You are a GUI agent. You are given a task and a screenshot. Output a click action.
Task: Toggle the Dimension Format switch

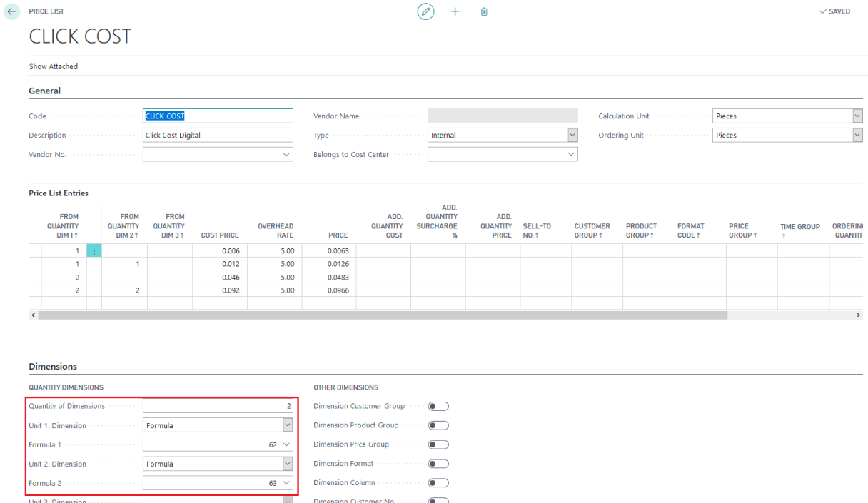point(438,464)
